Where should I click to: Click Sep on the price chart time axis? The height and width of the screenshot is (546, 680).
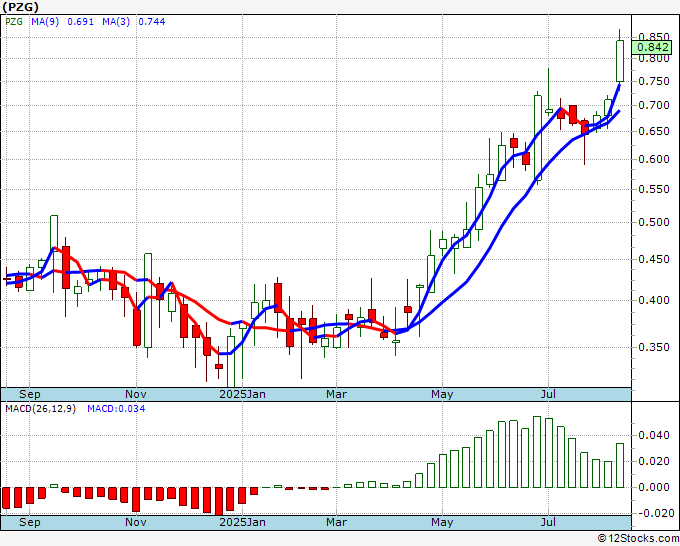coord(29,394)
